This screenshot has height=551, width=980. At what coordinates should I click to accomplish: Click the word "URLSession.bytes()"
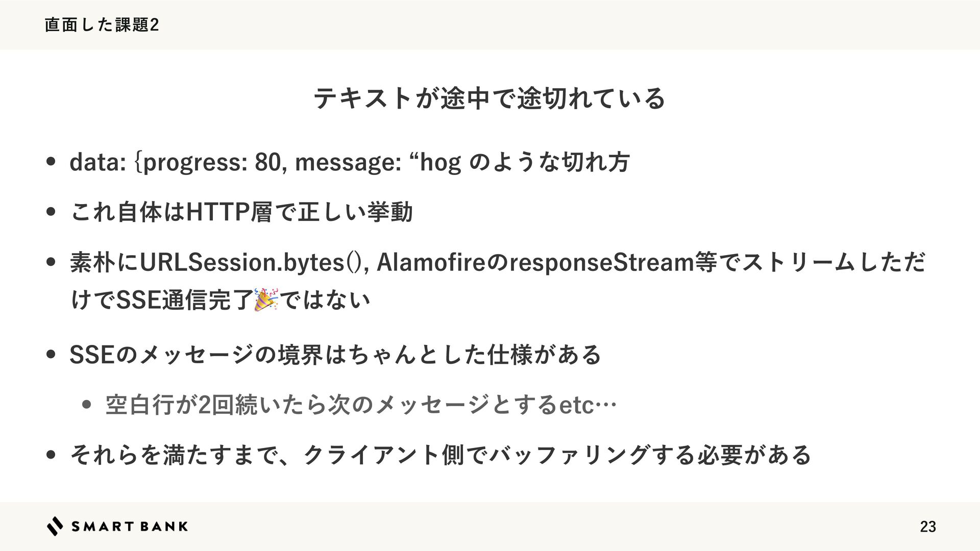(251, 262)
